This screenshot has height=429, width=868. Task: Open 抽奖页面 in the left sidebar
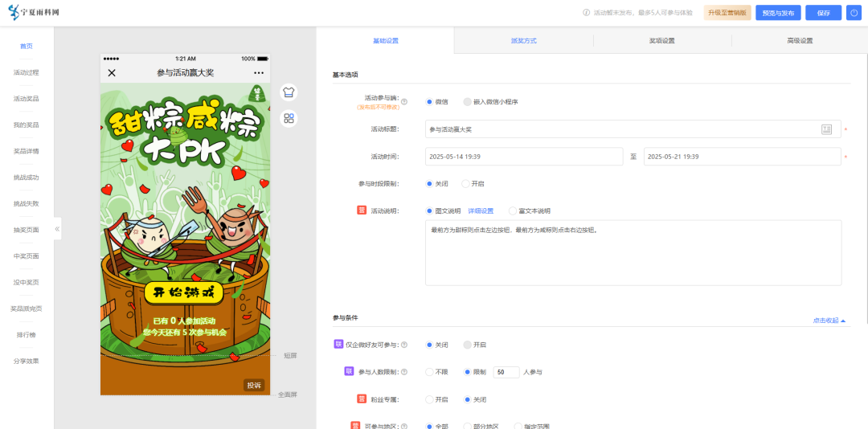(x=27, y=230)
